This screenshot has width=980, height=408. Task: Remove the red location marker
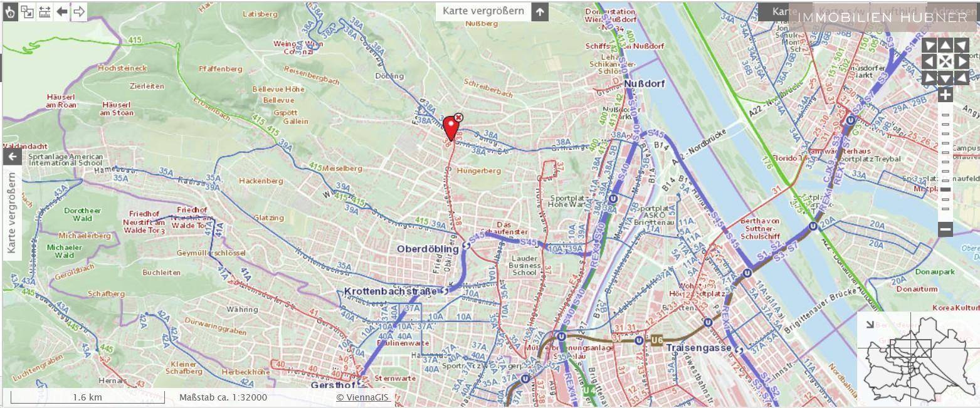[x=458, y=118]
